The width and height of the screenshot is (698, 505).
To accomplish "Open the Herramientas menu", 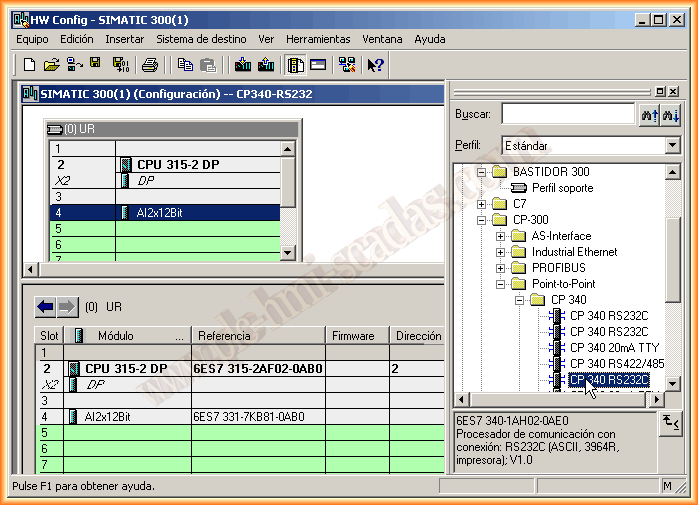I will pos(318,39).
